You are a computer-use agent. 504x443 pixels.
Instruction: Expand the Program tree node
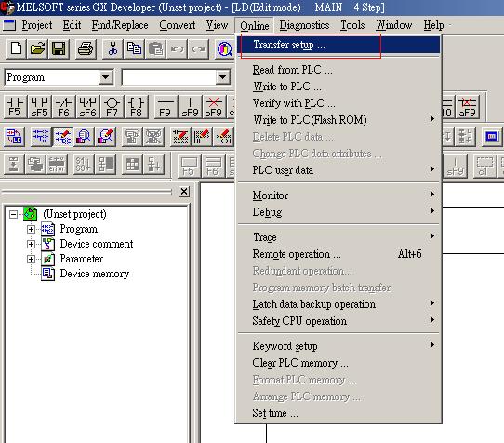point(31,229)
